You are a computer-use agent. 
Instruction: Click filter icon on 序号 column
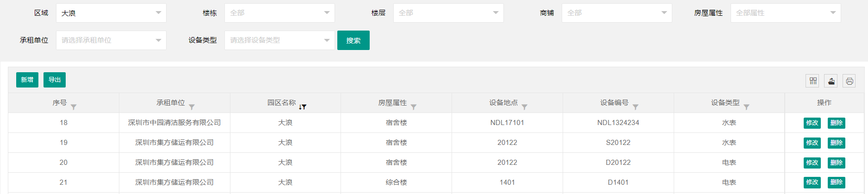tap(74, 107)
